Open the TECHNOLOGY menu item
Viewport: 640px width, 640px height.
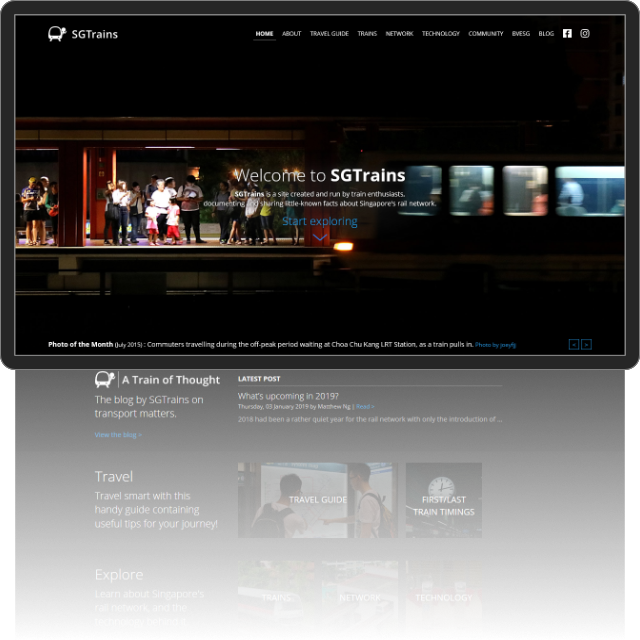(441, 33)
